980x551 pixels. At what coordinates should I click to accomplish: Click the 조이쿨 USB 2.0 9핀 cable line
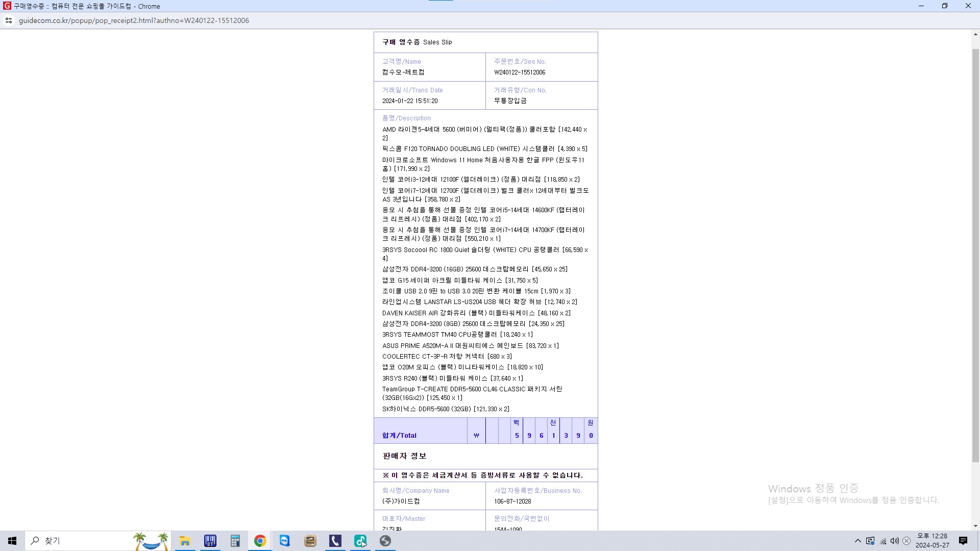476,291
